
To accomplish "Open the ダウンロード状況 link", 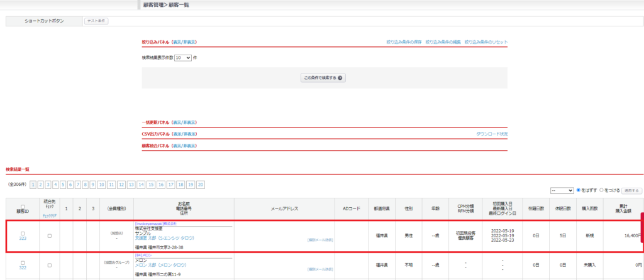I will pyautogui.click(x=492, y=134).
